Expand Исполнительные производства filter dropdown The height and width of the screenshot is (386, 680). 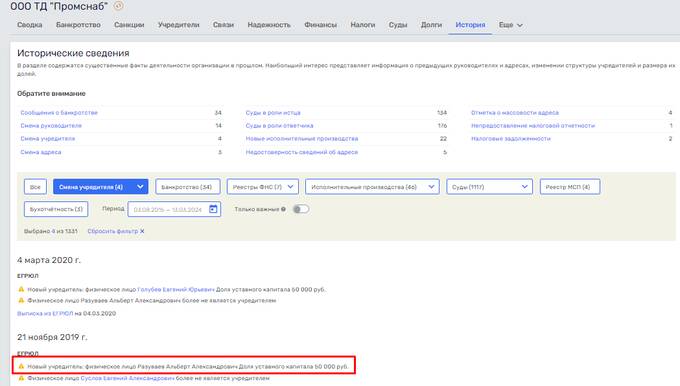[432, 186]
